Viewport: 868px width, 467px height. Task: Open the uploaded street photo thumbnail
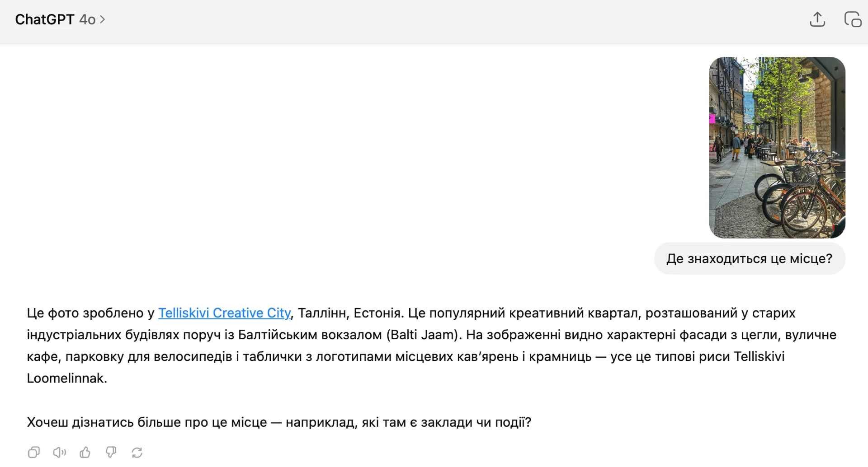[x=777, y=148]
